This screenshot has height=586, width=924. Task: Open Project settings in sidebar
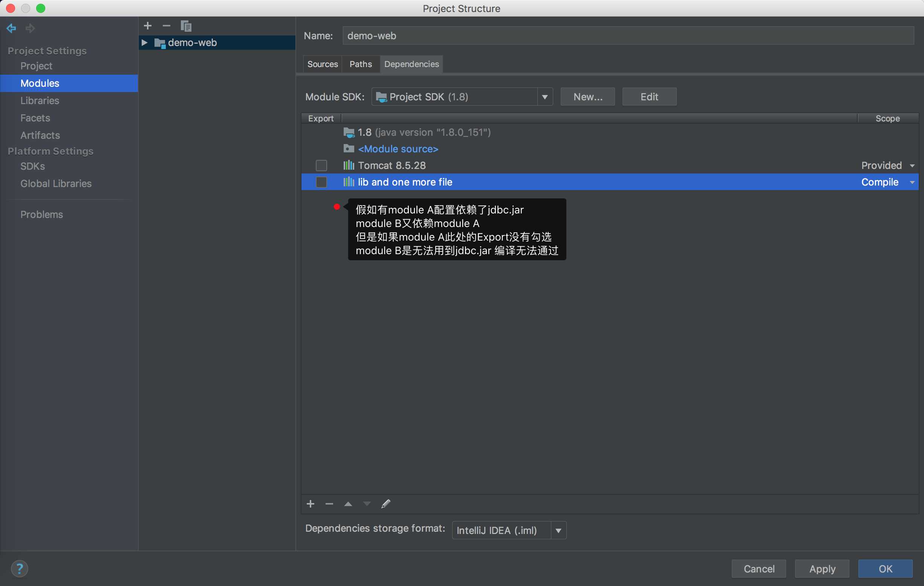[37, 66]
